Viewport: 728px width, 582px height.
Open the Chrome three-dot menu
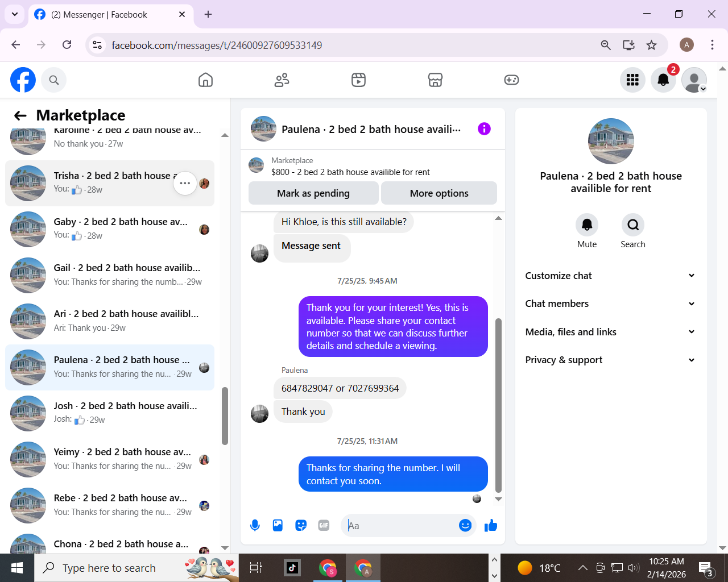[712, 45]
